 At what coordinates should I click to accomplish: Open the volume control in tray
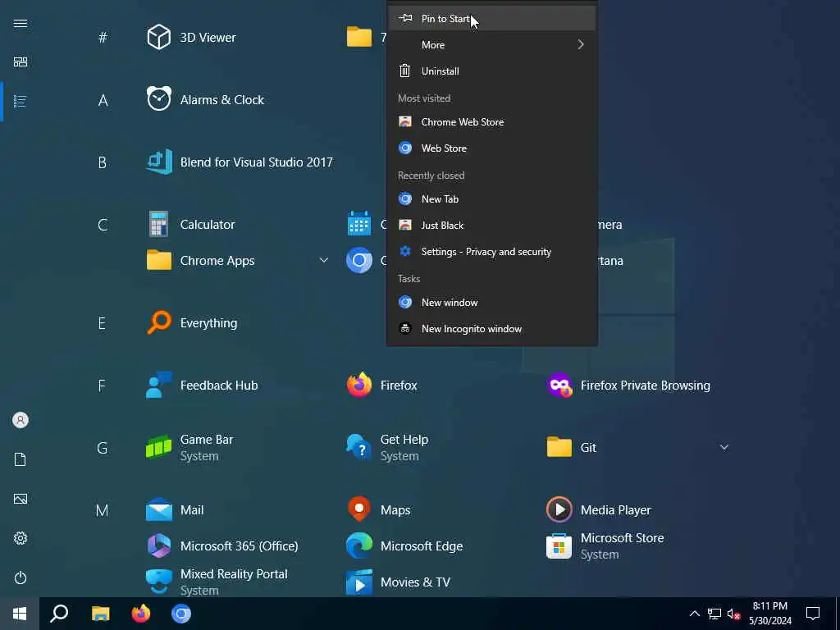click(734, 614)
